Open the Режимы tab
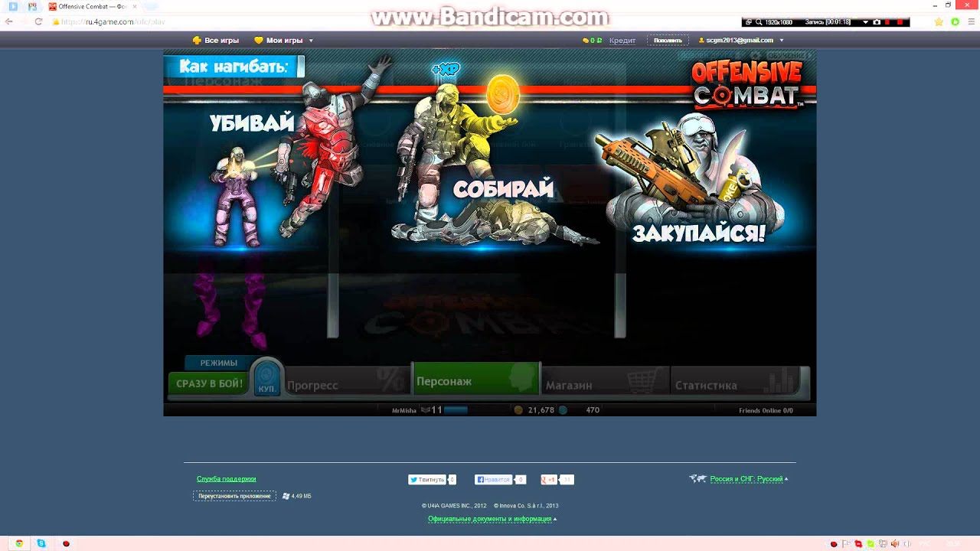The image size is (980, 551). [x=218, y=363]
